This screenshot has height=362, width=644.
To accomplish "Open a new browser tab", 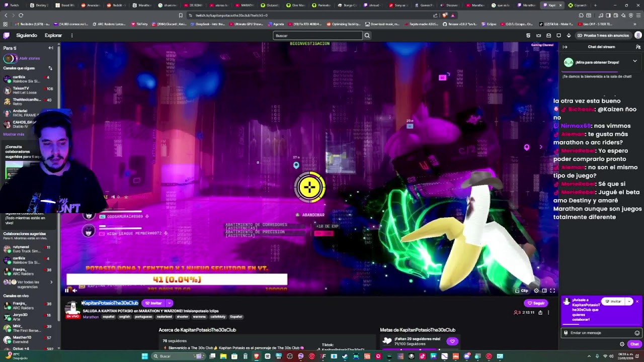I will [595, 5].
